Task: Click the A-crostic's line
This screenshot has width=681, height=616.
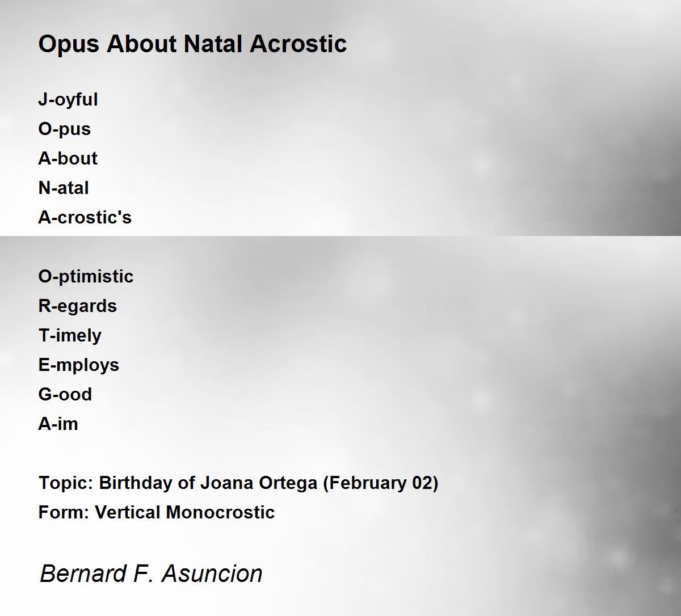Action: point(85,217)
